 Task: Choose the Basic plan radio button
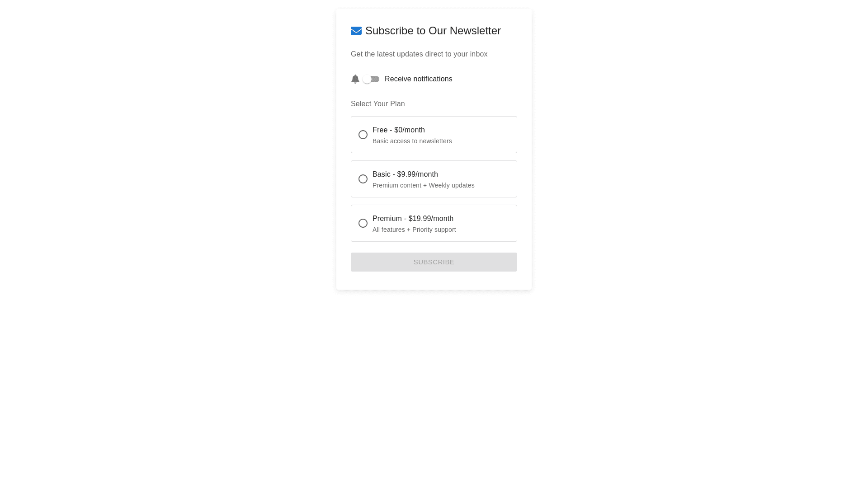[363, 179]
